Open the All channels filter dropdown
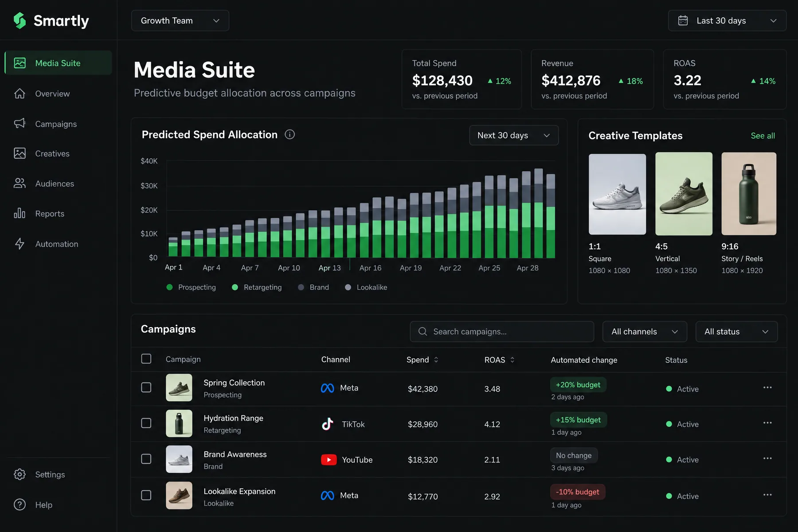Viewport: 798px width, 532px height. coord(645,332)
